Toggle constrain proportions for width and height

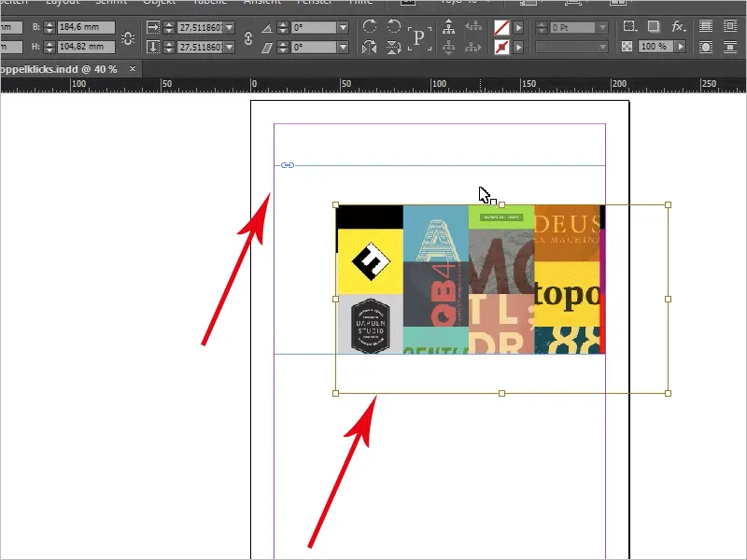pos(128,37)
